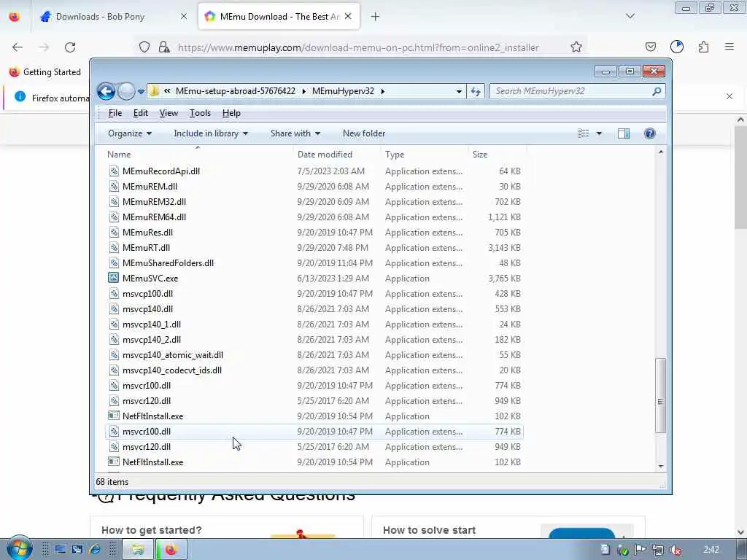Image resolution: width=747 pixels, height=560 pixels.
Task: Sort by the Type column header
Action: click(x=424, y=155)
